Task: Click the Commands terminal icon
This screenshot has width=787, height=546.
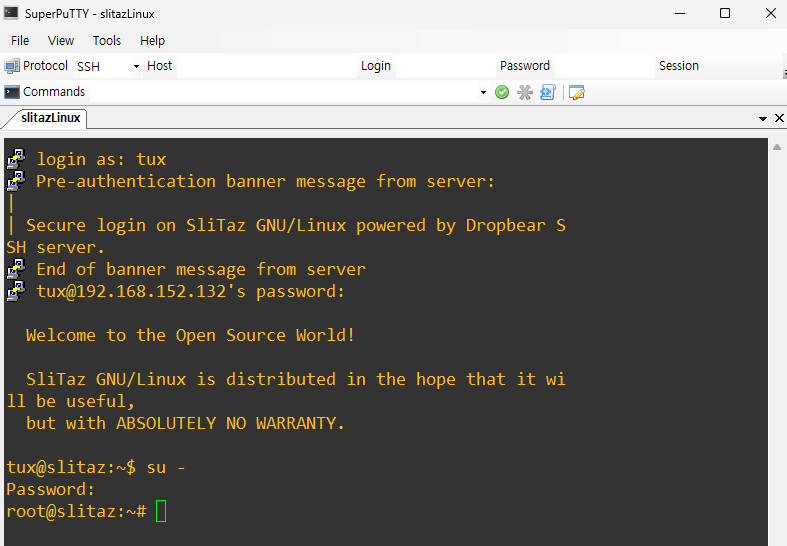Action: (x=12, y=92)
